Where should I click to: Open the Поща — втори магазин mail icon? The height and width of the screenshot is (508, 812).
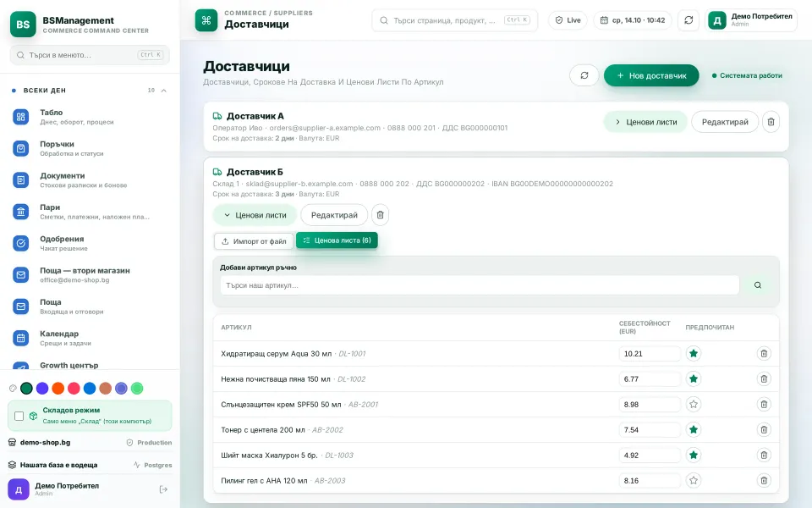click(20, 274)
